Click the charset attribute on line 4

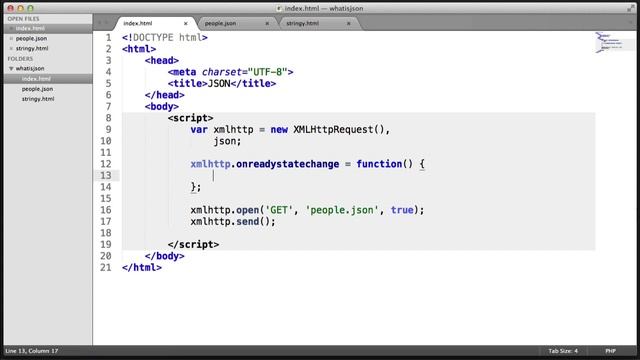pyautogui.click(x=222, y=72)
